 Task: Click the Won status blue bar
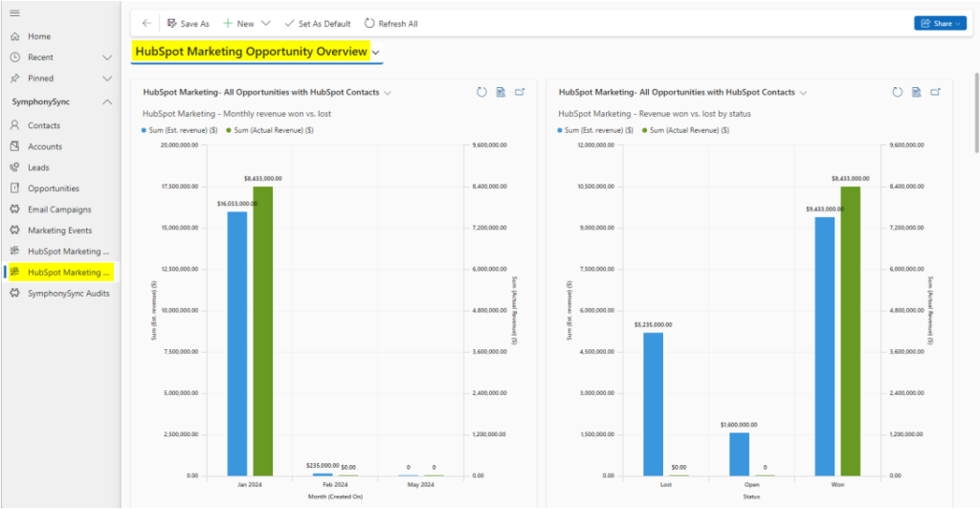click(x=824, y=347)
